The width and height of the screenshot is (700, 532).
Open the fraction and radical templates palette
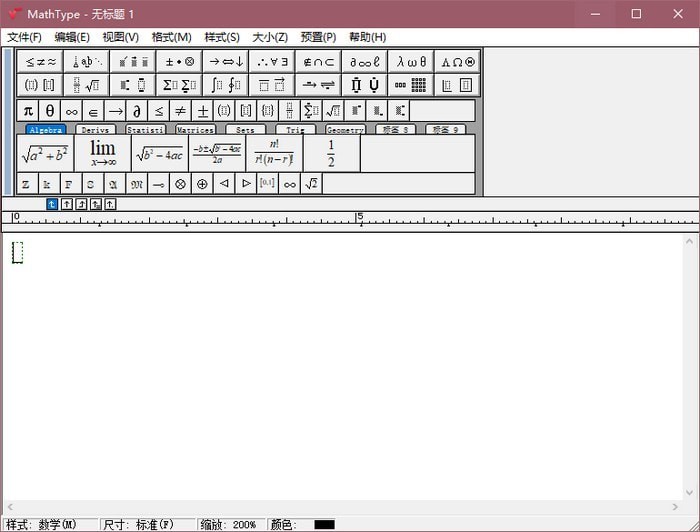[x=87, y=85]
